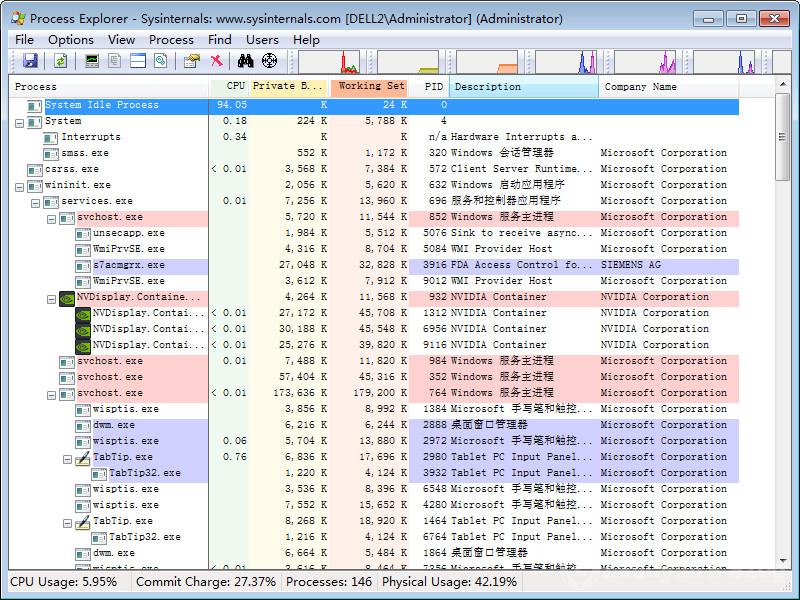Open System Information from the toolbar icon
Screen dimensions: 800x600
(x=91, y=61)
